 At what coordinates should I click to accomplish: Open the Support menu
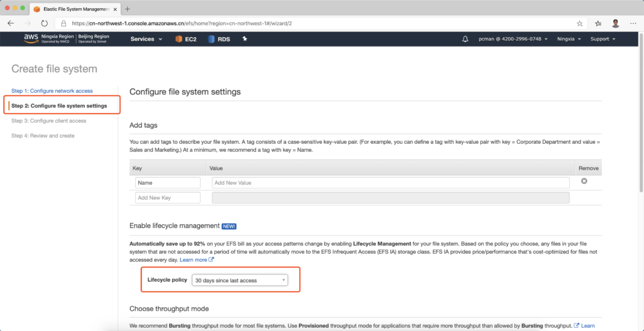602,39
